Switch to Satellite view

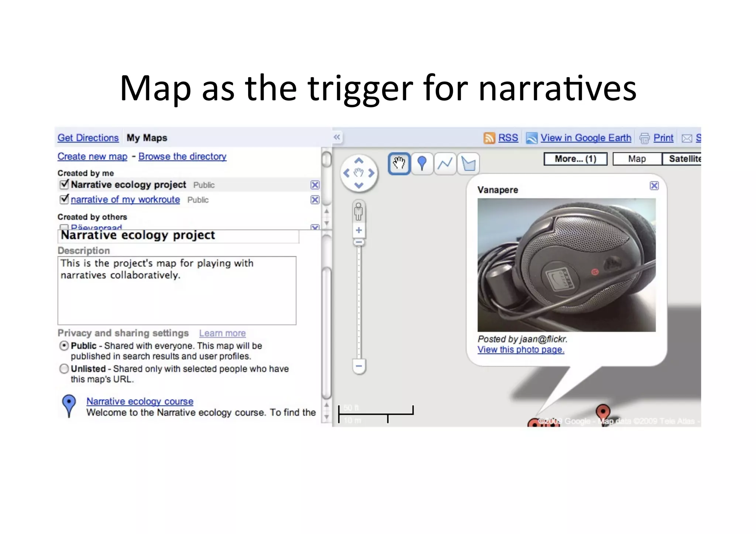pos(681,159)
